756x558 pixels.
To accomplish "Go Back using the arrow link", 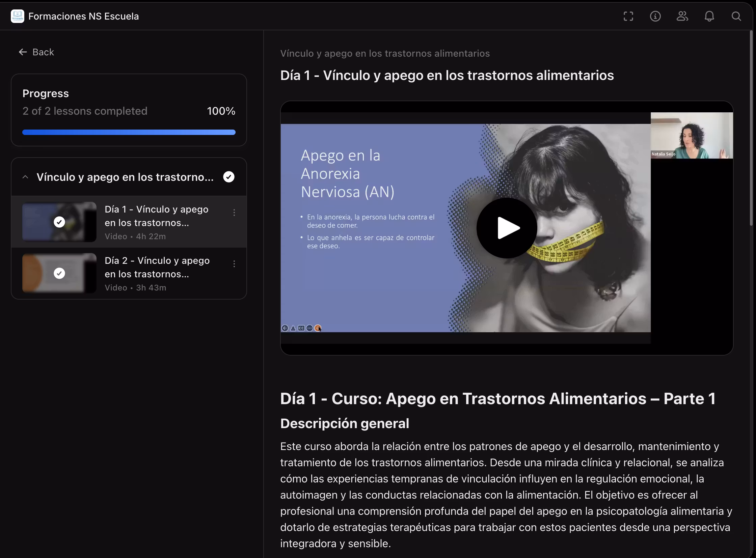I will click(x=36, y=52).
